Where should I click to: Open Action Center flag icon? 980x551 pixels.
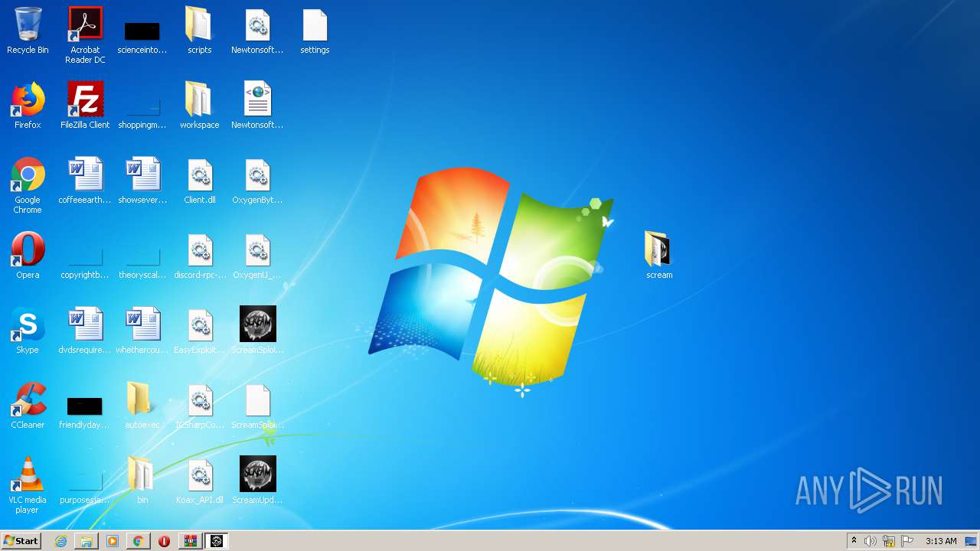[907, 541]
